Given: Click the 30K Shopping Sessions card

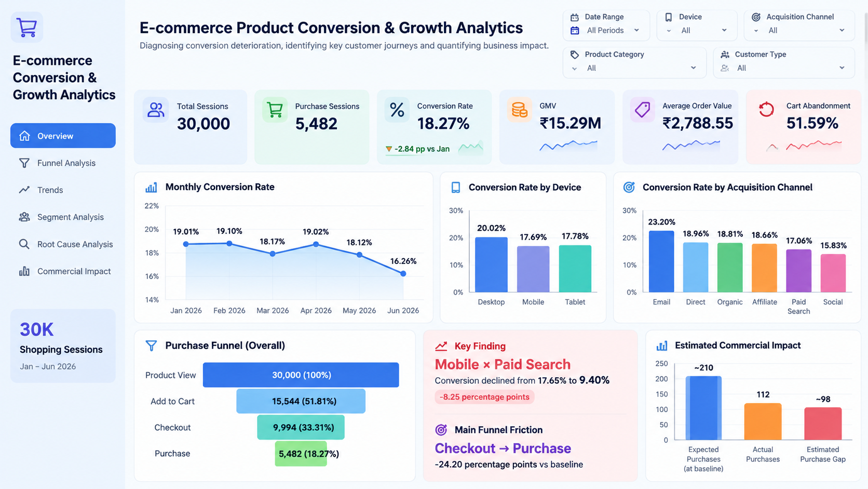Looking at the screenshot, I should pyautogui.click(x=63, y=346).
